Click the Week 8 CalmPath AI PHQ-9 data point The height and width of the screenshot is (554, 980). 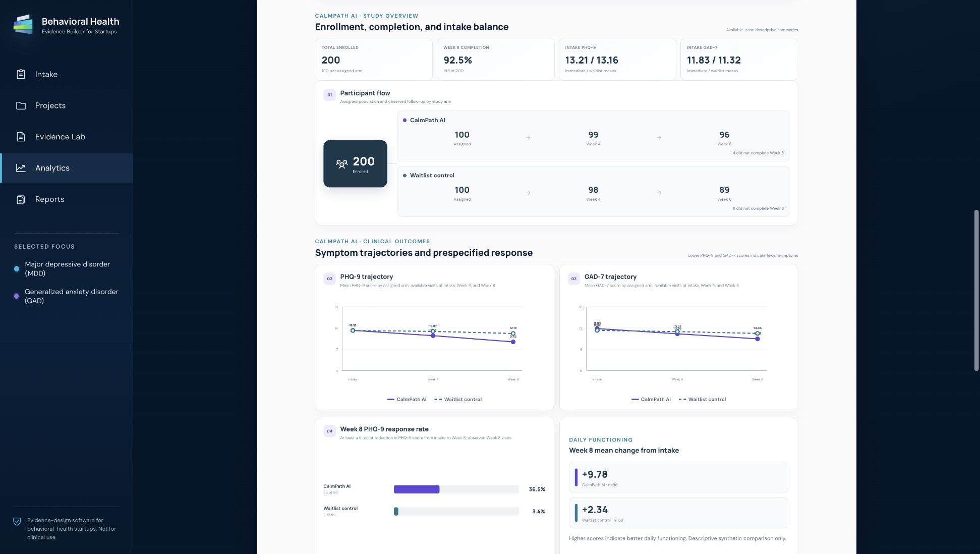[x=513, y=342]
